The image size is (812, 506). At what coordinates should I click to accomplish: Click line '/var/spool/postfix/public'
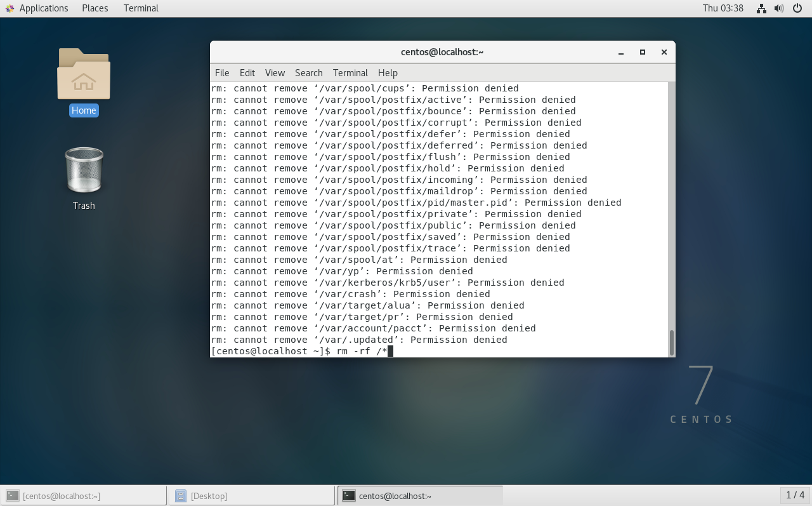click(393, 225)
